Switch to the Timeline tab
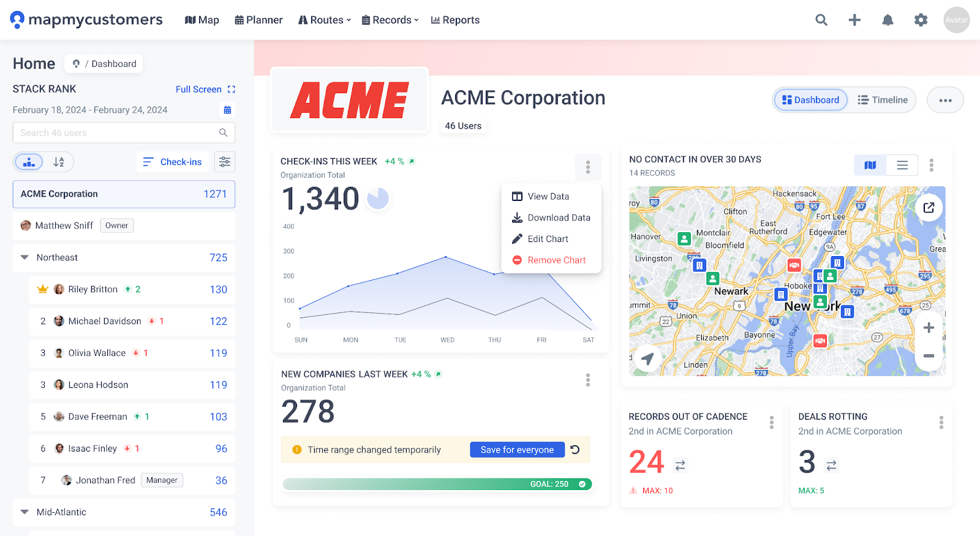This screenshot has width=980, height=536. [x=883, y=100]
